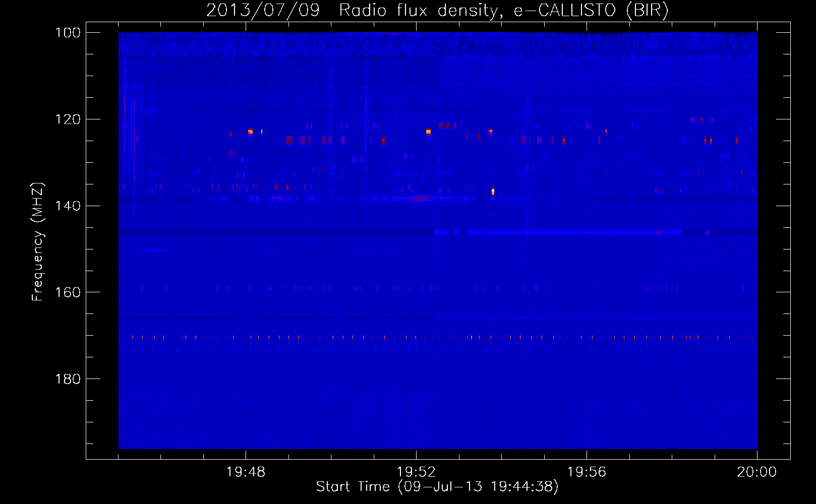Click the 19:56 time tick label

[587, 472]
